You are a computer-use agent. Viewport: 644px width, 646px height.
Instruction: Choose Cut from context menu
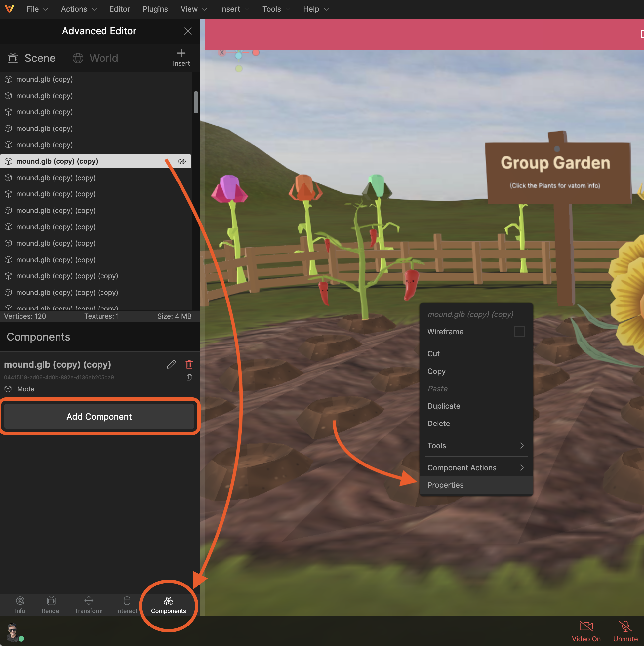[x=476, y=354]
